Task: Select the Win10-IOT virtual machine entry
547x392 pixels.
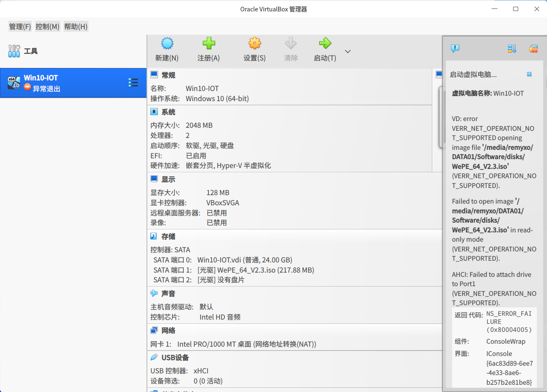Action: point(73,83)
